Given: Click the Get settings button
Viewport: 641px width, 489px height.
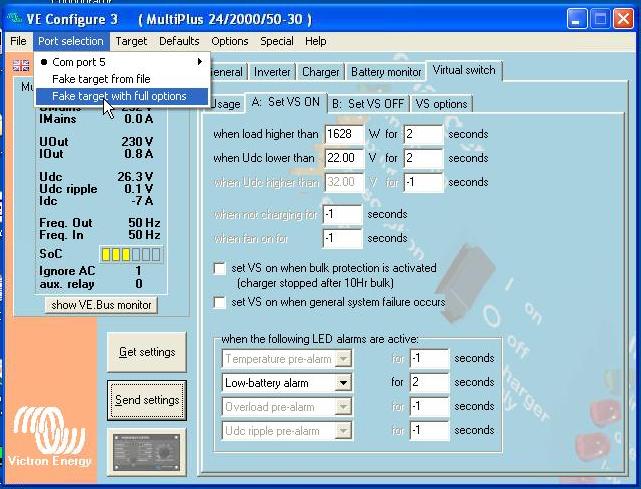Looking at the screenshot, I should click(147, 352).
